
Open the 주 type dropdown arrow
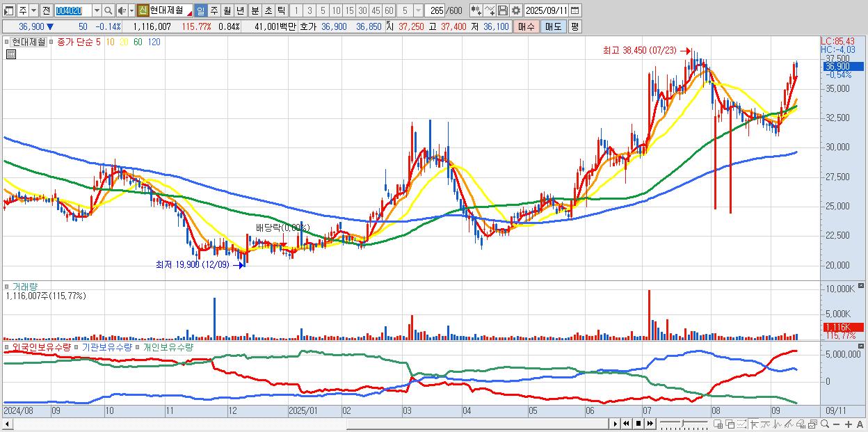[33, 10]
